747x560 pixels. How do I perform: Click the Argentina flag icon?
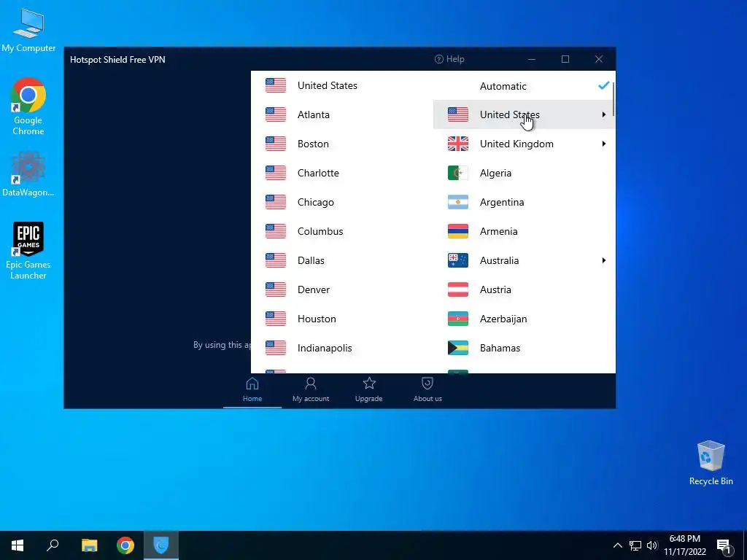pos(458,202)
